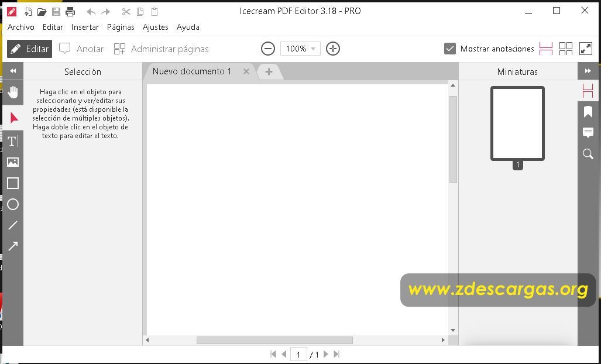The image size is (601, 364).
Task: Switch to multi-page grid view icon
Action: tap(566, 49)
